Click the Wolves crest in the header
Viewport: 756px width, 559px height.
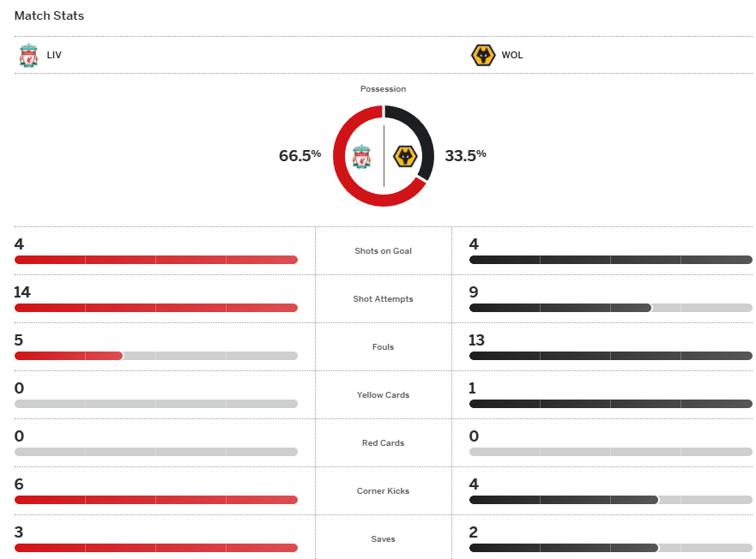(483, 55)
